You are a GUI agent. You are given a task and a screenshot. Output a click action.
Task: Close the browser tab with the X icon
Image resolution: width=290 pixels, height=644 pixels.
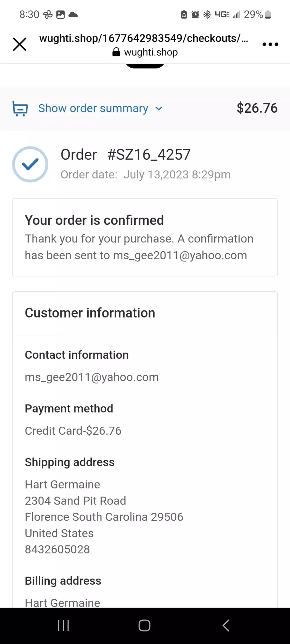click(x=20, y=44)
